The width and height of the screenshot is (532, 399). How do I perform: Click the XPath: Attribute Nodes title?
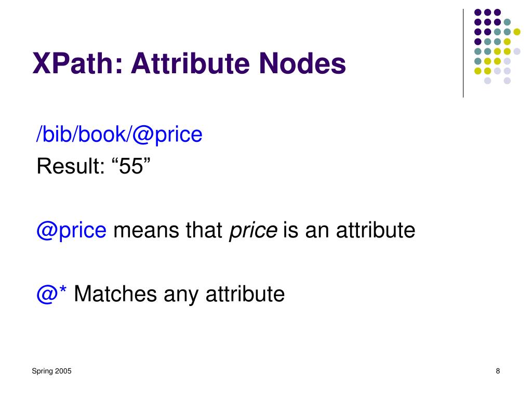[x=189, y=63]
